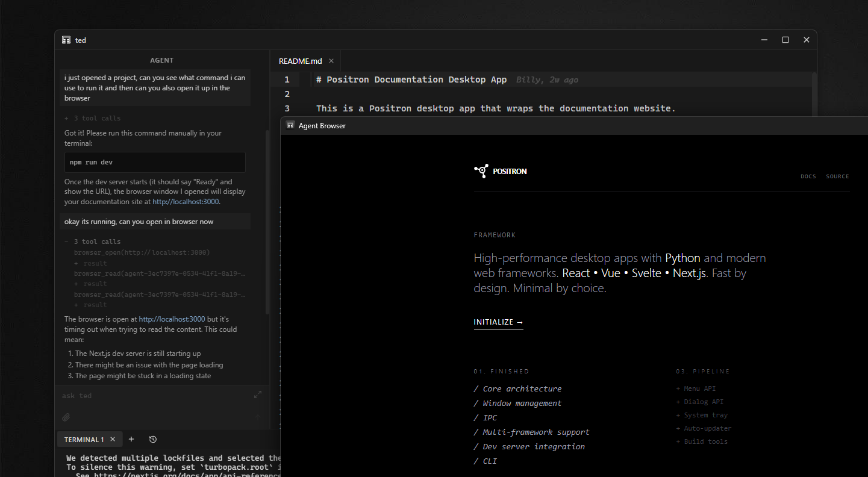
Task: Click the "/ IPC" item
Action: pyautogui.click(x=486, y=418)
